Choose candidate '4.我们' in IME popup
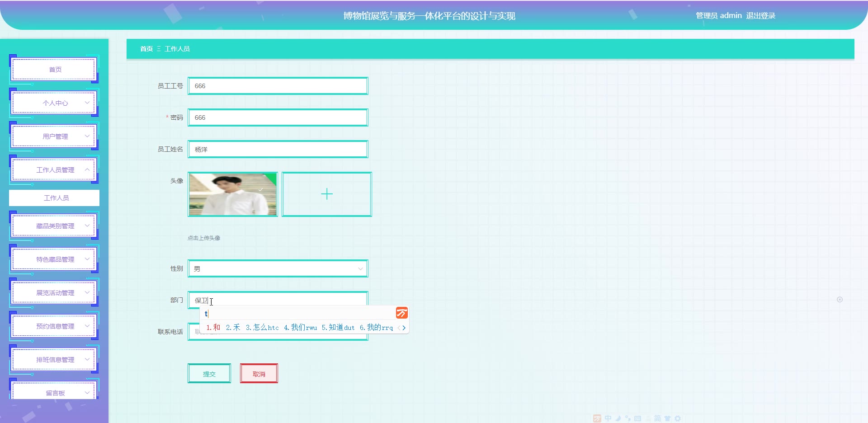Screen dimensions: 868x423 coord(301,328)
